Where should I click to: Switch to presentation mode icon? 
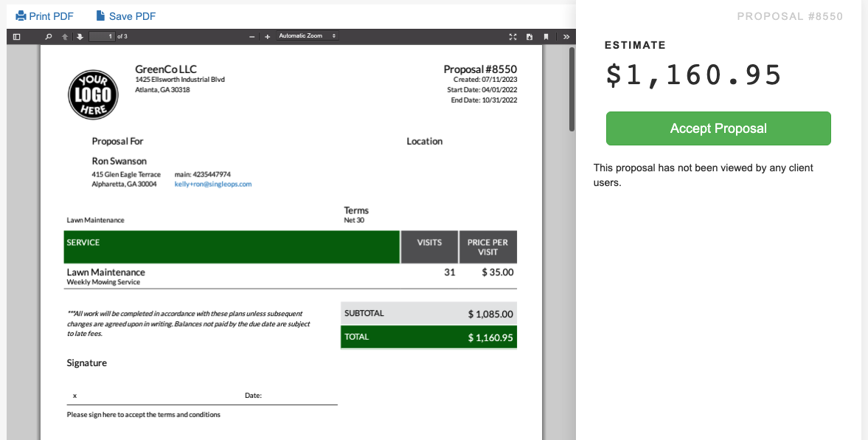(x=513, y=36)
